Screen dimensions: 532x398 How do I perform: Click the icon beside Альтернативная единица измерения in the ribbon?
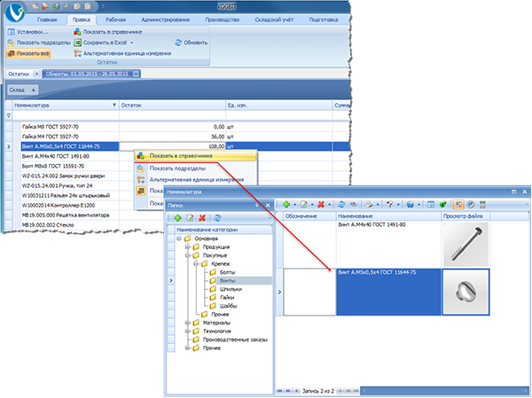(x=78, y=53)
